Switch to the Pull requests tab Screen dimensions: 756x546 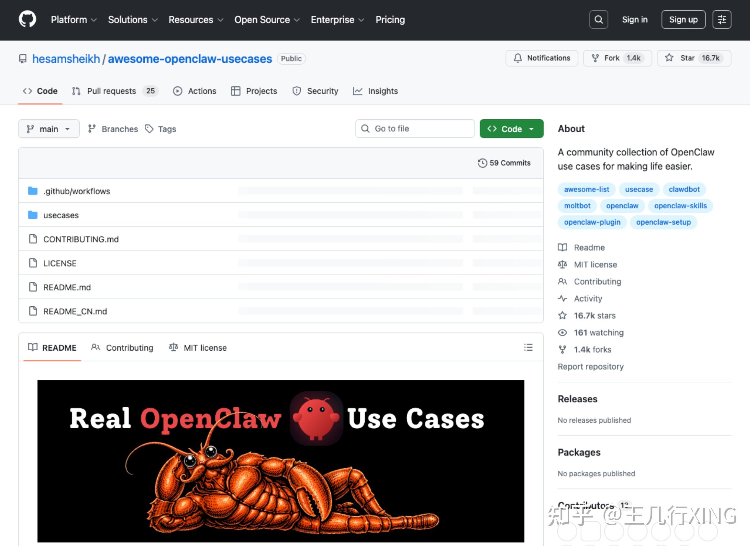click(115, 92)
